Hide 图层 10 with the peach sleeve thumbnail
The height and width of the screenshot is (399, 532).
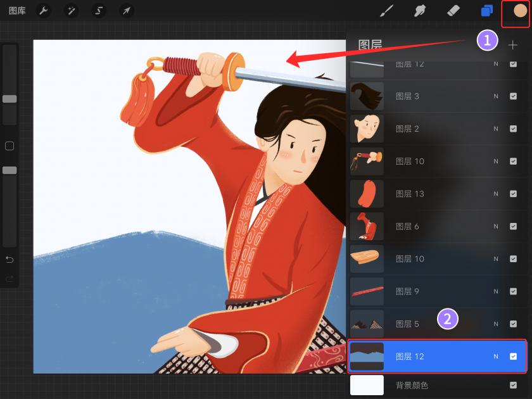click(513, 259)
